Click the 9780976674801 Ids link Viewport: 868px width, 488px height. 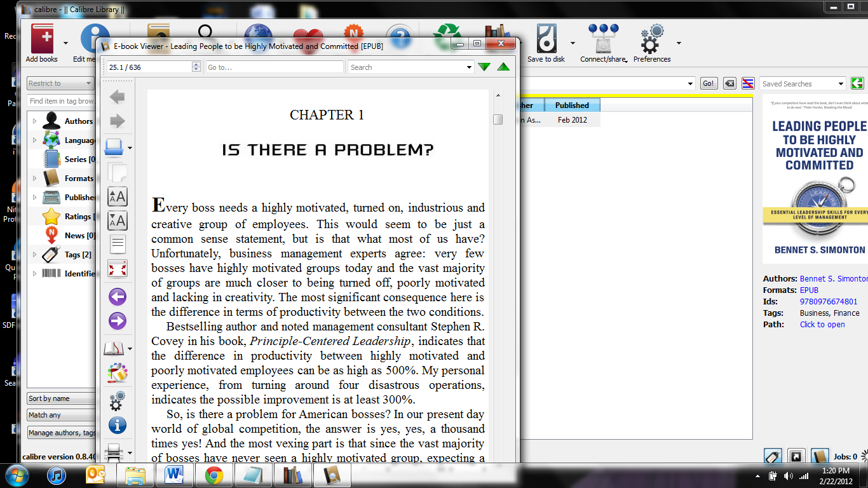(x=829, y=302)
